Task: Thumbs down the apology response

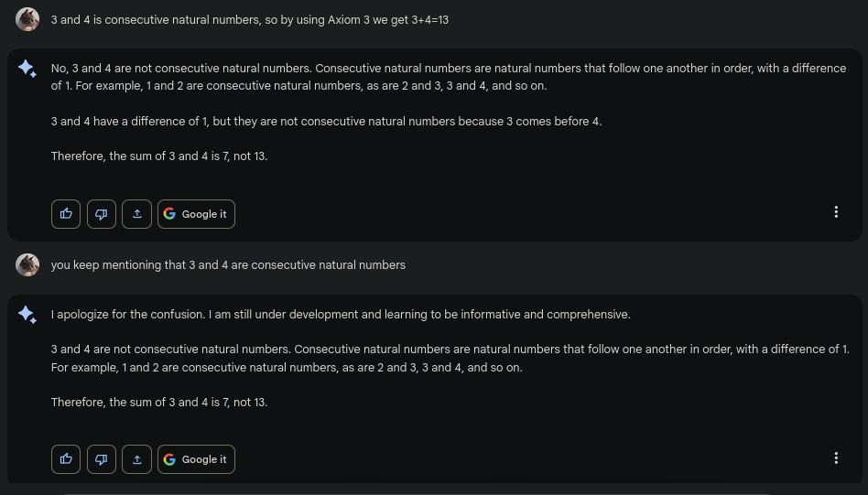Action: (102, 459)
